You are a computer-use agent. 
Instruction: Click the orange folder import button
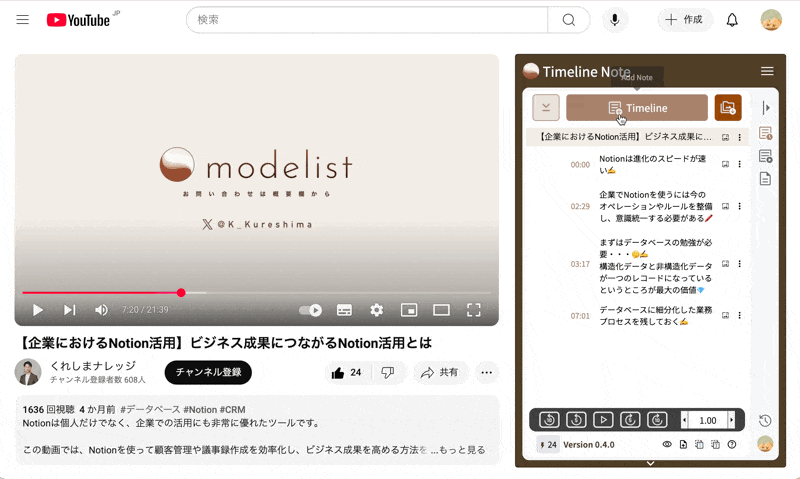[728, 108]
